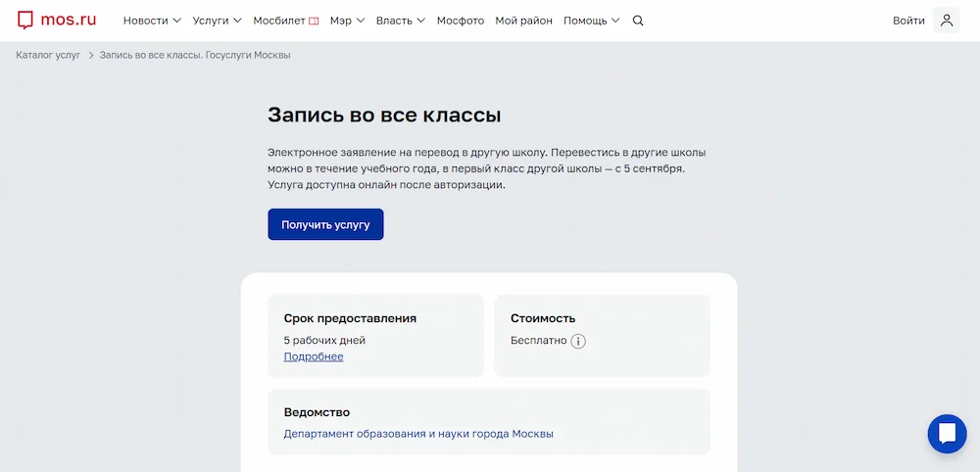Click the Получить услугу button
Screen dimensions: 980x472
coord(325,225)
